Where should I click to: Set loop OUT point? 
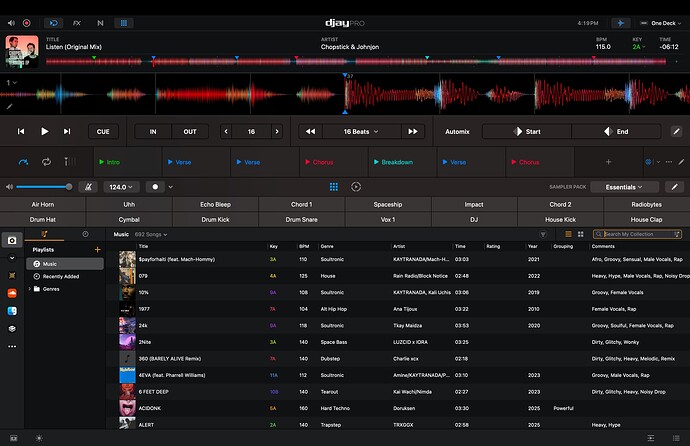coord(190,132)
